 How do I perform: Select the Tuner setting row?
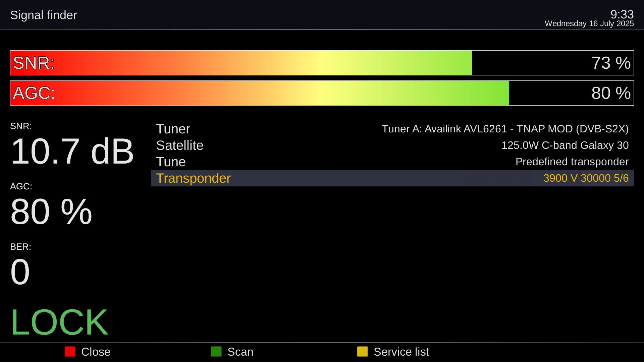[x=392, y=129]
